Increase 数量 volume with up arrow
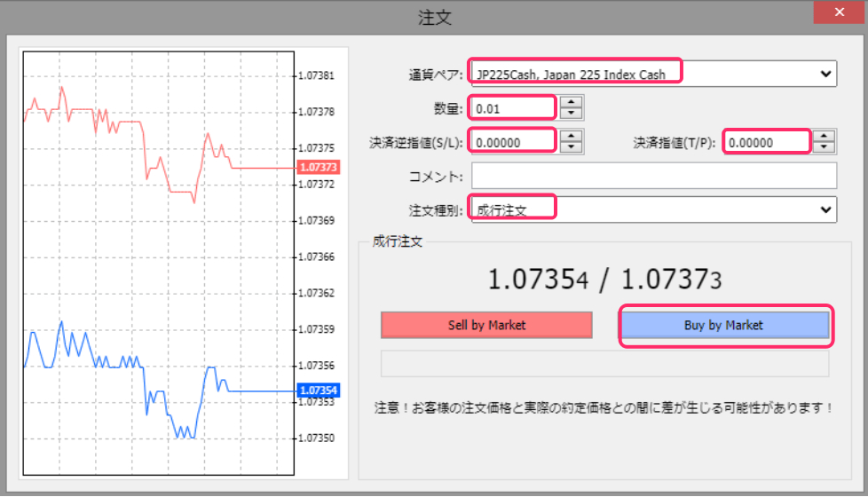868x497 pixels. pos(572,102)
